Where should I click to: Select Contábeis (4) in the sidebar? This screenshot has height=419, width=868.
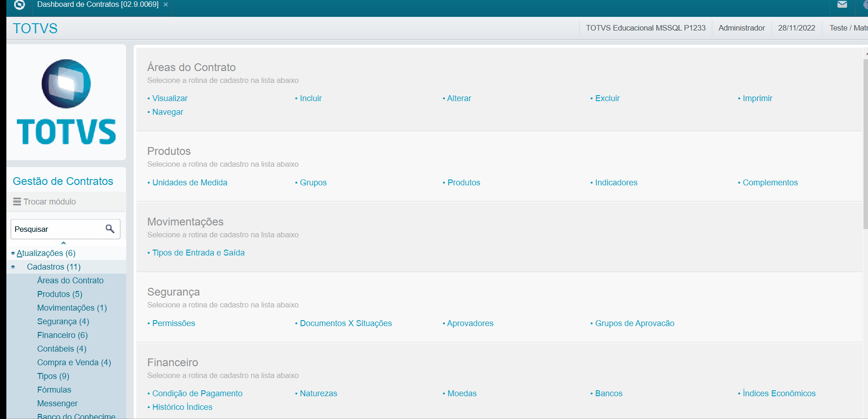[x=62, y=349]
